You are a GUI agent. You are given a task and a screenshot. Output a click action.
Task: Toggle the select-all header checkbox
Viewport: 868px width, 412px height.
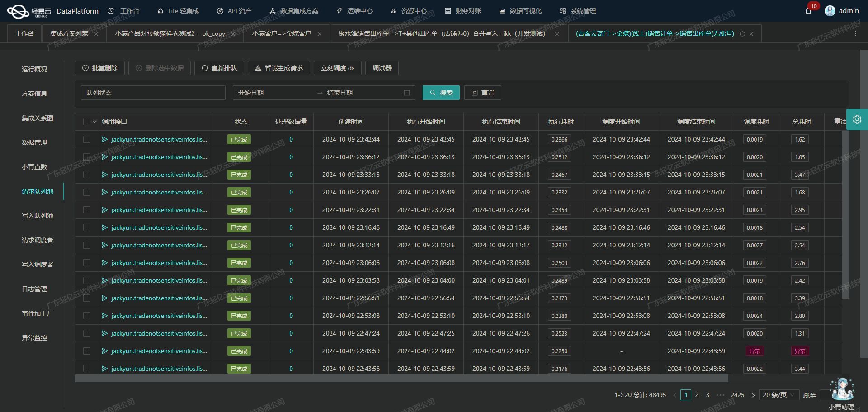pos(87,122)
